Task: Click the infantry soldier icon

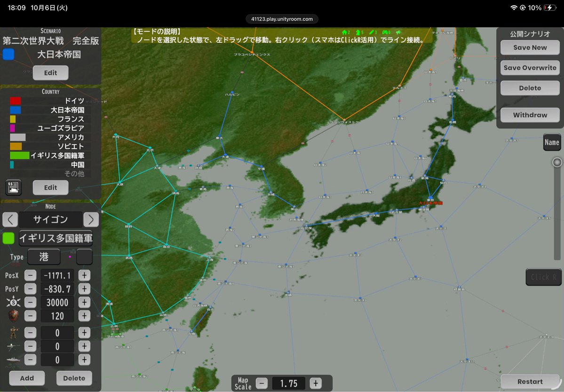Action: click(x=13, y=333)
